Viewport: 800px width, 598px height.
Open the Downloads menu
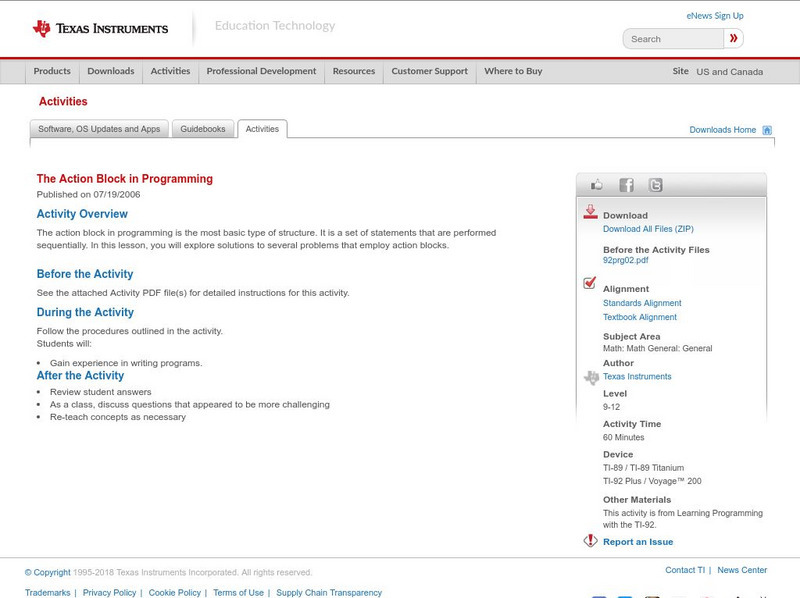click(x=111, y=71)
